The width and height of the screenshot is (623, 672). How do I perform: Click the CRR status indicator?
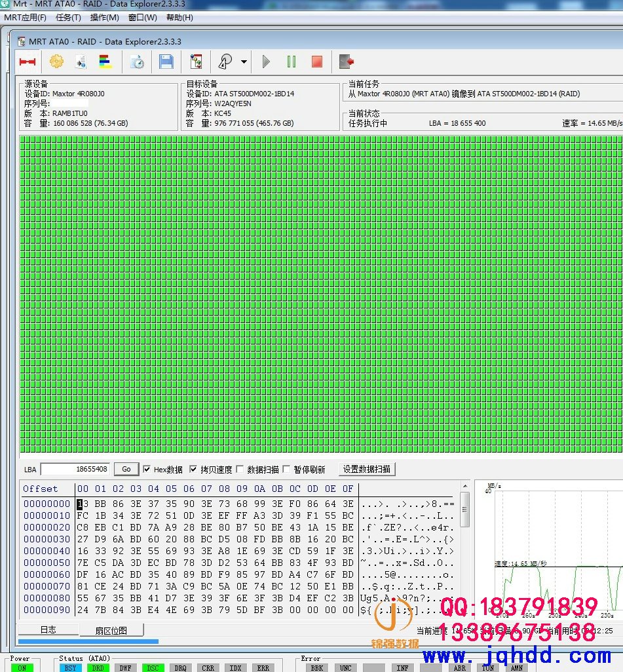pyautogui.click(x=208, y=668)
